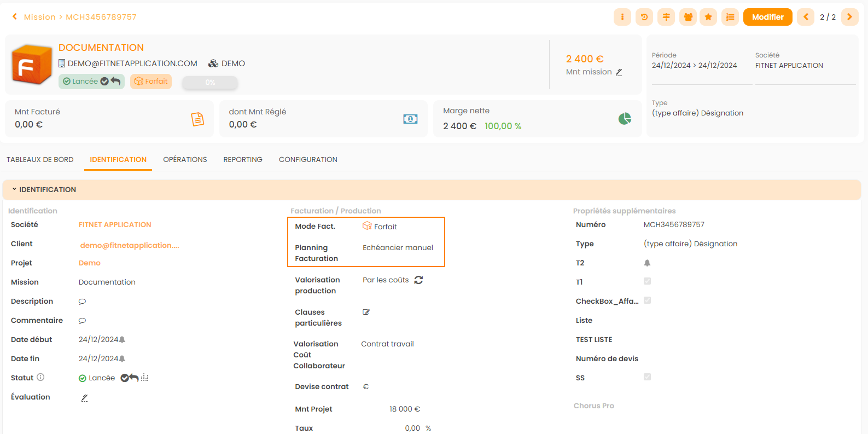The image size is (868, 434).
Task: Open the Description comment bubble
Action: (83, 302)
